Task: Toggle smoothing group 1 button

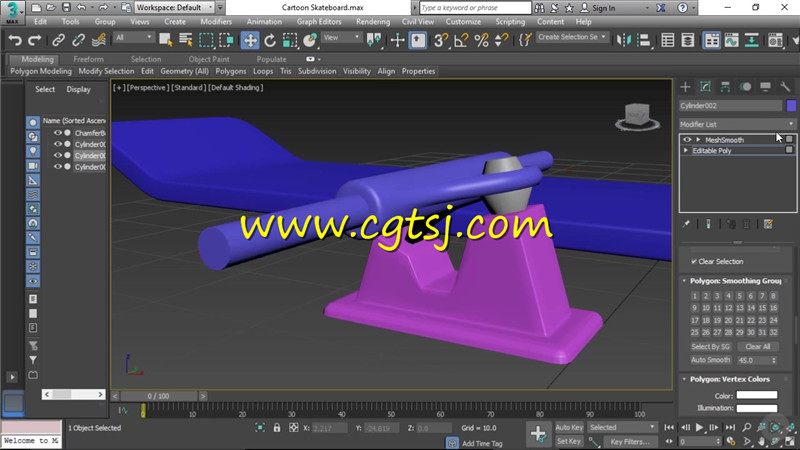Action: tap(694, 296)
